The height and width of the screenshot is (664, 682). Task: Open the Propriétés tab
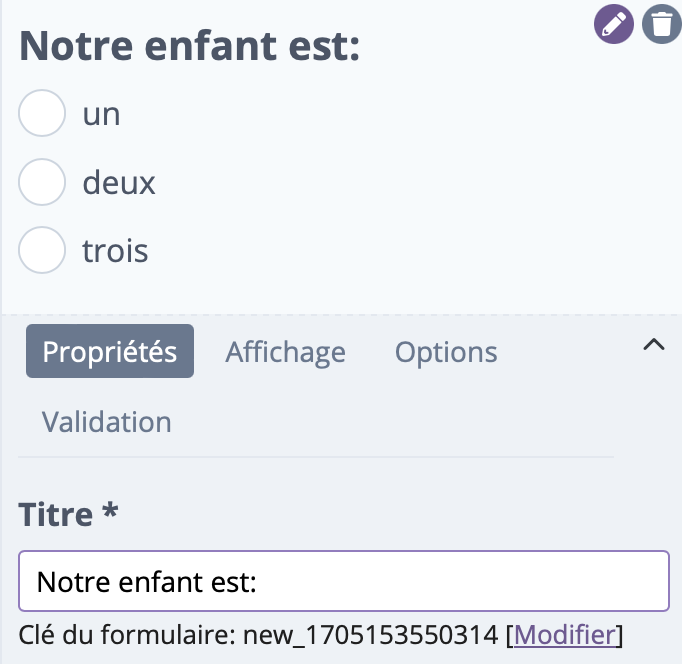pos(110,351)
